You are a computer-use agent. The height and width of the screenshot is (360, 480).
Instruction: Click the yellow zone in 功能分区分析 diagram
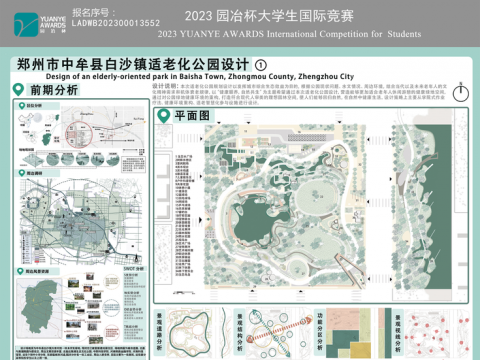tap(360, 350)
